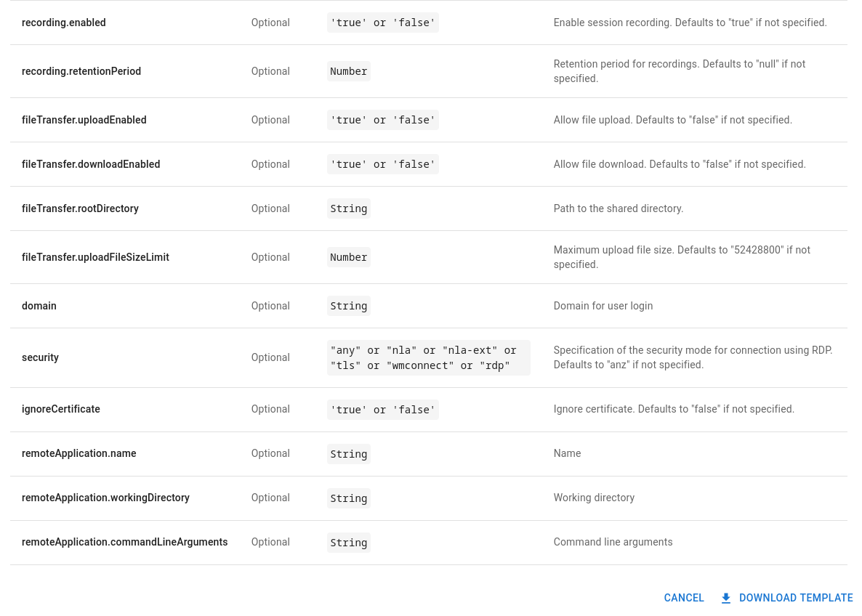Click the remoteApplication.commandLineArguments property label

pyautogui.click(x=124, y=542)
